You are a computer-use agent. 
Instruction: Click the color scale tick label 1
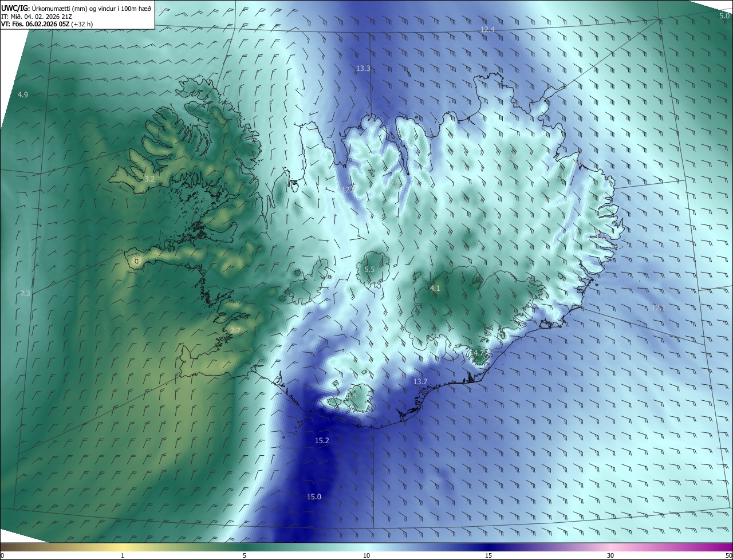123,555
